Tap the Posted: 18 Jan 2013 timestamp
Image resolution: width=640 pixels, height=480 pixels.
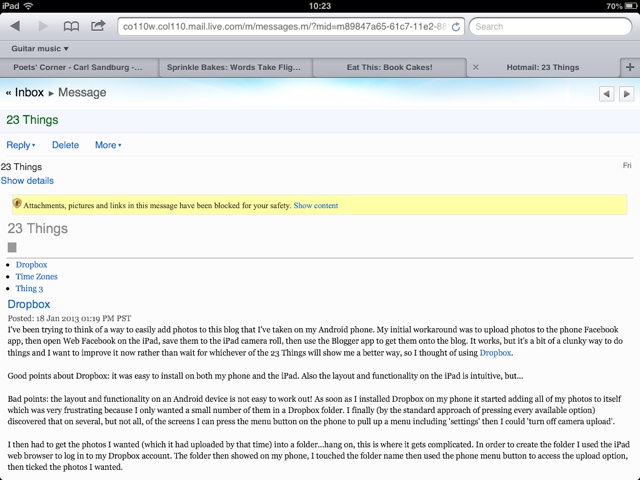point(69,318)
